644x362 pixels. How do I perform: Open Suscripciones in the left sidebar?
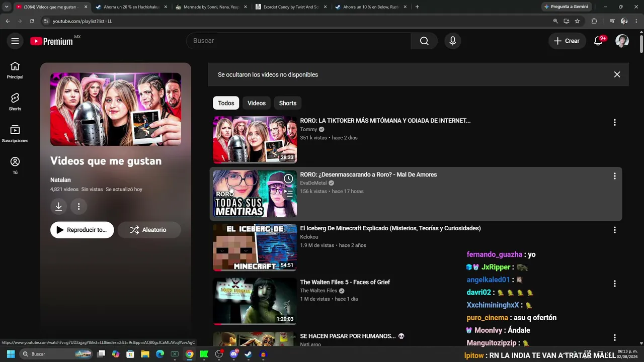[x=15, y=134]
